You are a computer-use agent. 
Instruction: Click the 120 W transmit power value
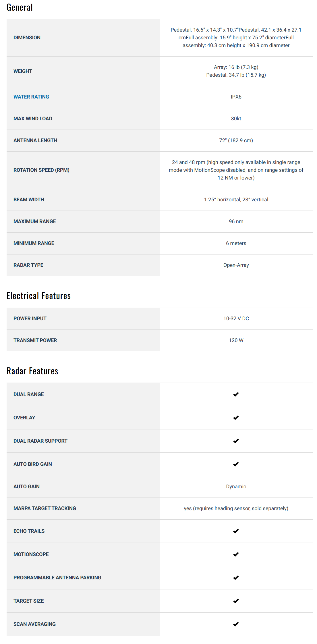pos(236,340)
